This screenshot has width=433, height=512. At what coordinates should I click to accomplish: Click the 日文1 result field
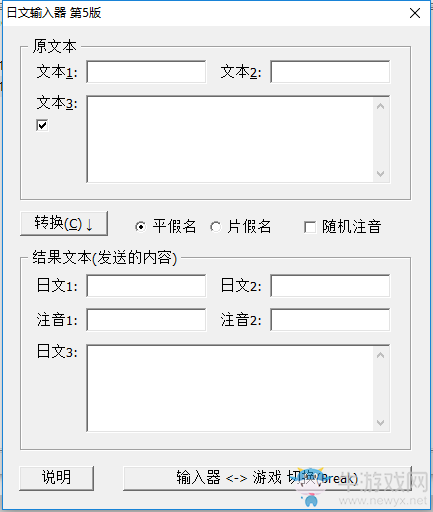[x=146, y=286]
